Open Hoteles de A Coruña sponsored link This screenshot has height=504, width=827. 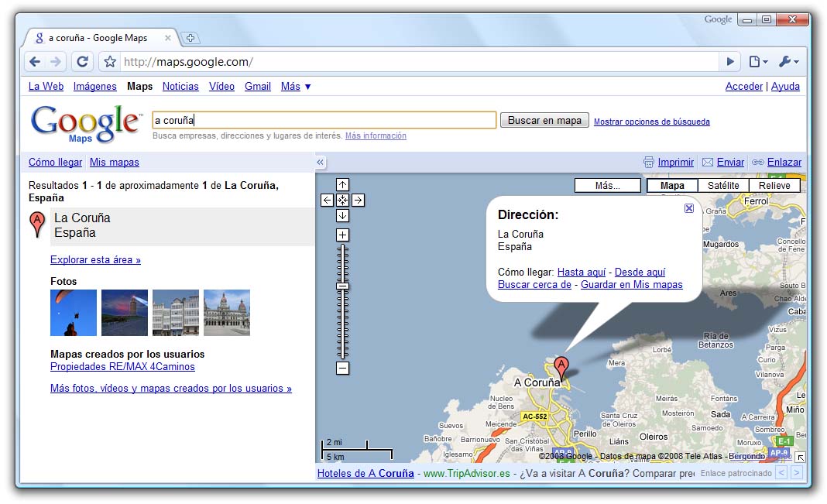click(365, 474)
